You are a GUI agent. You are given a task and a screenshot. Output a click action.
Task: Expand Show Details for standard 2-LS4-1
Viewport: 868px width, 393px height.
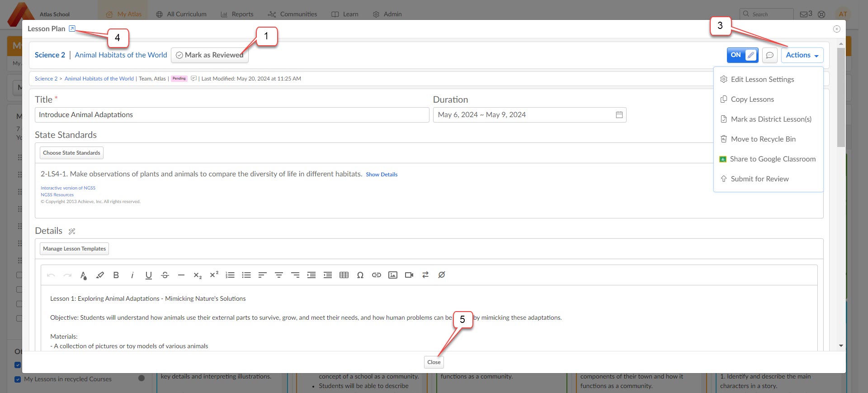382,175
